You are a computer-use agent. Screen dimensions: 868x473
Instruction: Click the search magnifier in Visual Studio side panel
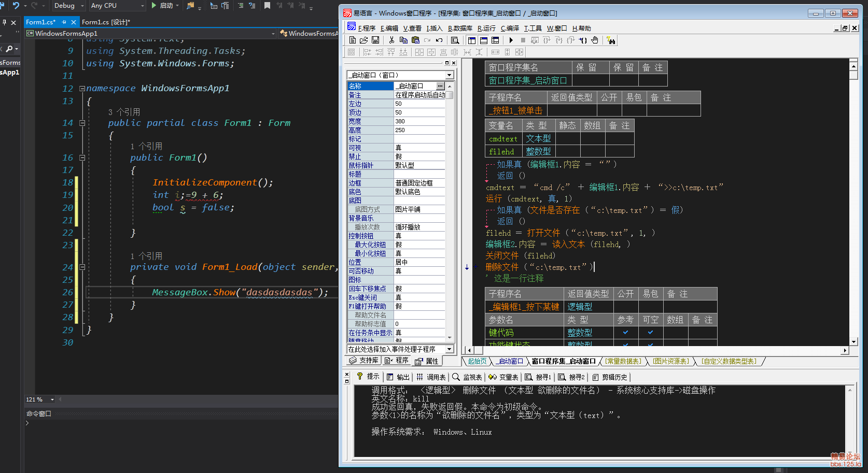(x=9, y=49)
